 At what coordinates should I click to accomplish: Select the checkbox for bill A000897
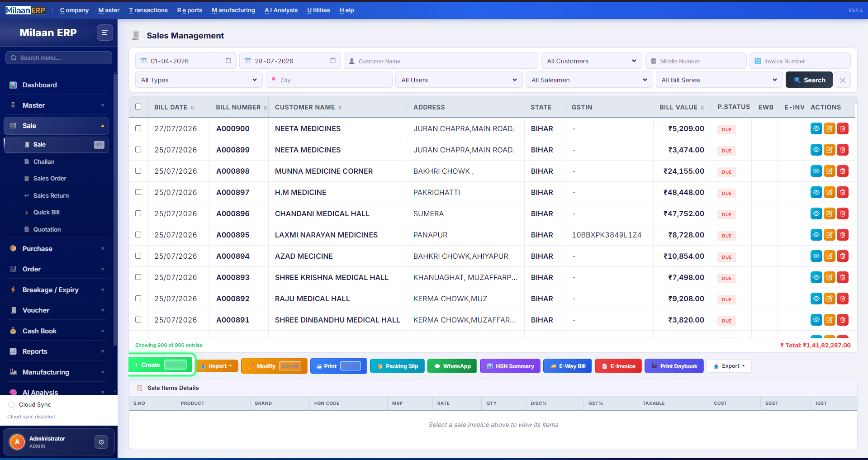point(138,192)
